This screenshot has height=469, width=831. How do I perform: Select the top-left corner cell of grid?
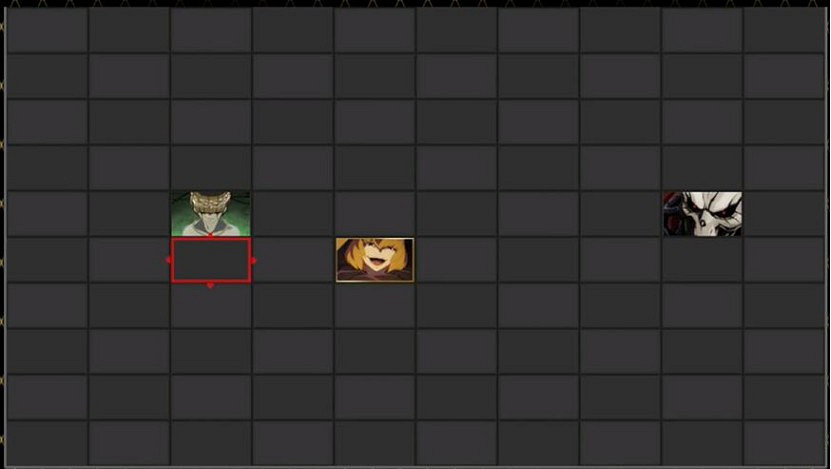click(47, 30)
